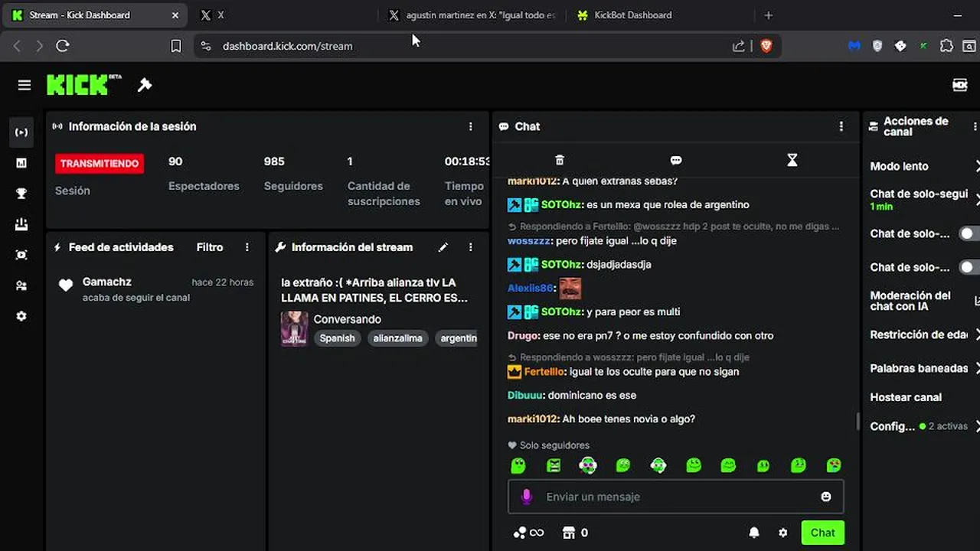Click in the Enviar un mensaje input field

coord(675,497)
